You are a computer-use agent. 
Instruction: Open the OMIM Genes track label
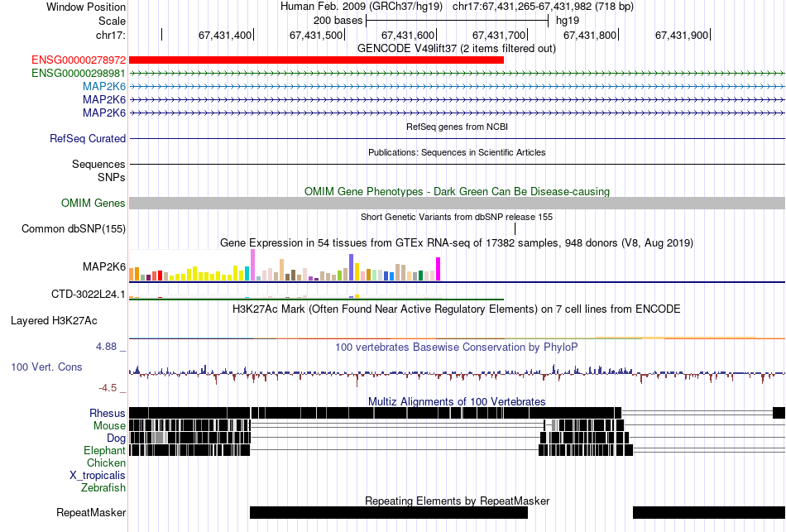pyautogui.click(x=93, y=203)
